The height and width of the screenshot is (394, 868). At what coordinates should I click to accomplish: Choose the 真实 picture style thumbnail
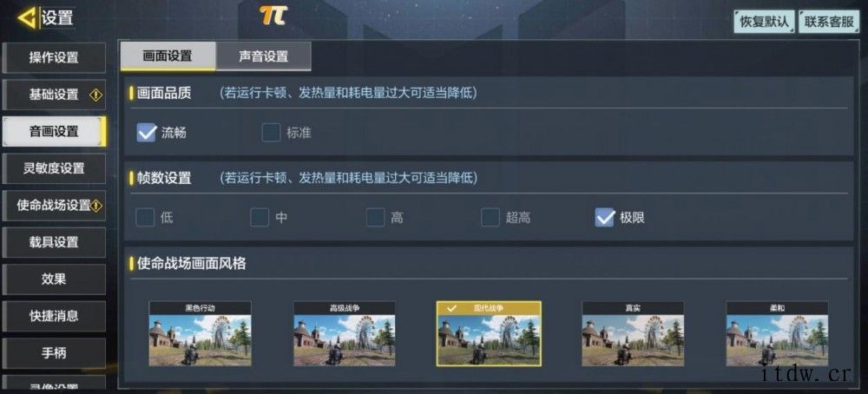pyautogui.click(x=633, y=333)
